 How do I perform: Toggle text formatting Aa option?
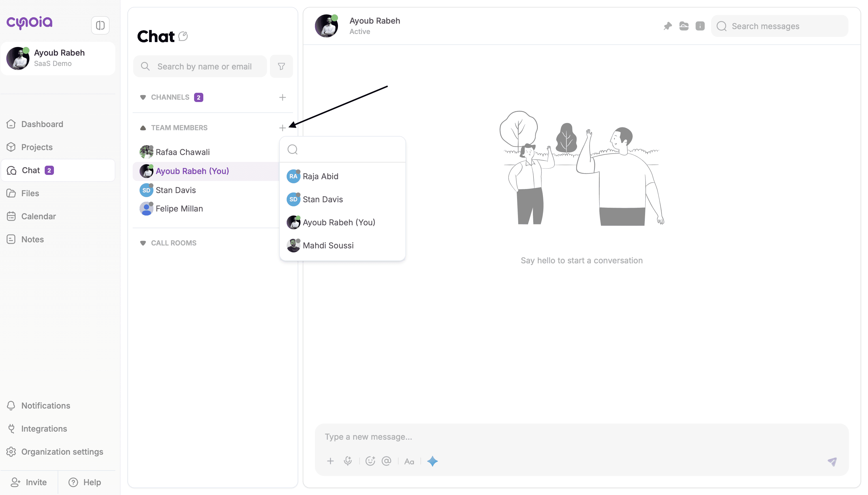409,461
